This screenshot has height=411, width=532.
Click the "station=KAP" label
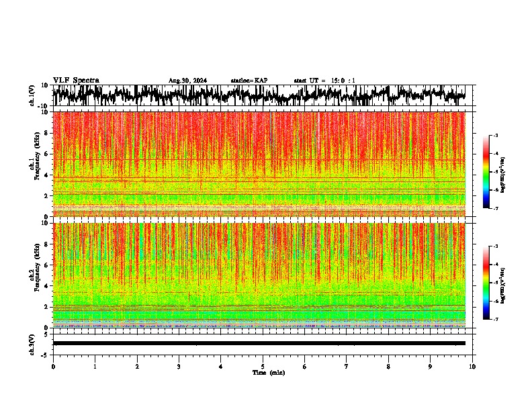pos(249,81)
